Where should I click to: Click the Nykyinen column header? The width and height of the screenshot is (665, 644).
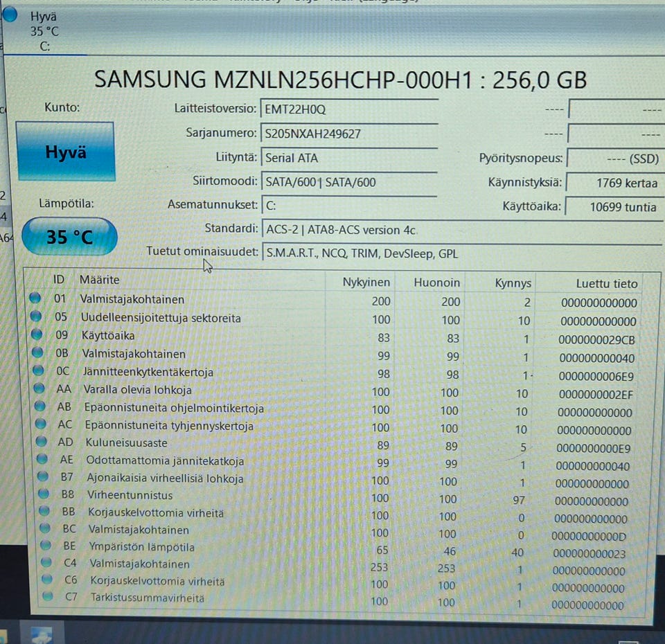[x=366, y=282]
